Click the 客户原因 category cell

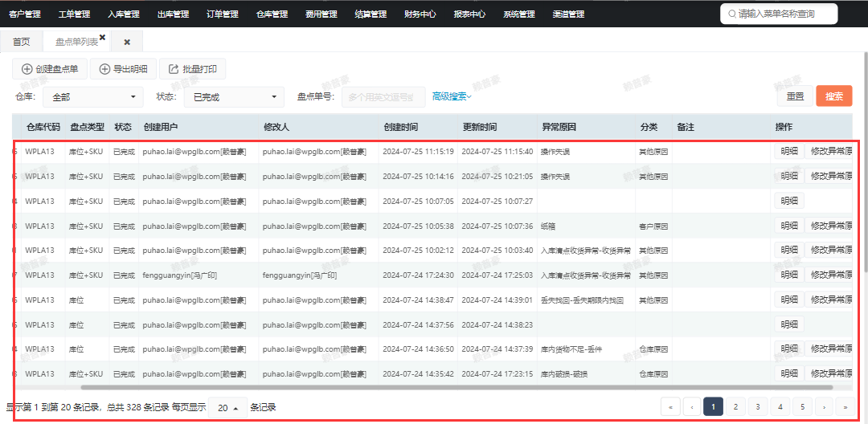[653, 226]
